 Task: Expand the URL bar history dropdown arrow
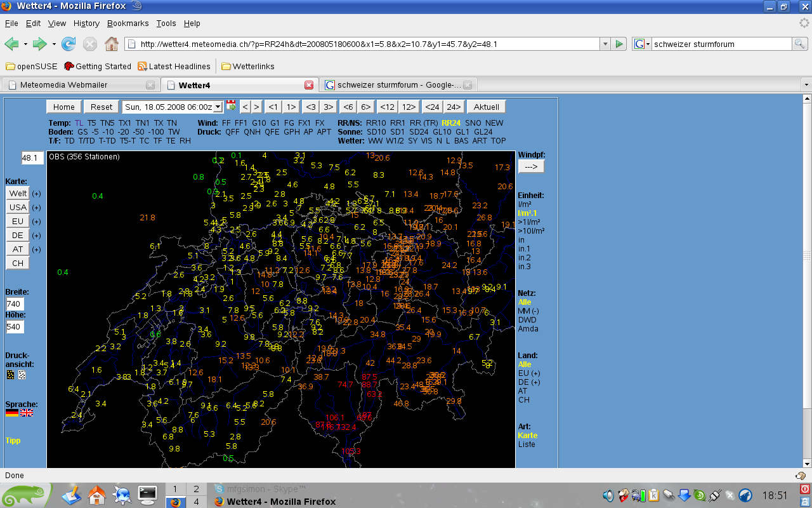(605, 44)
